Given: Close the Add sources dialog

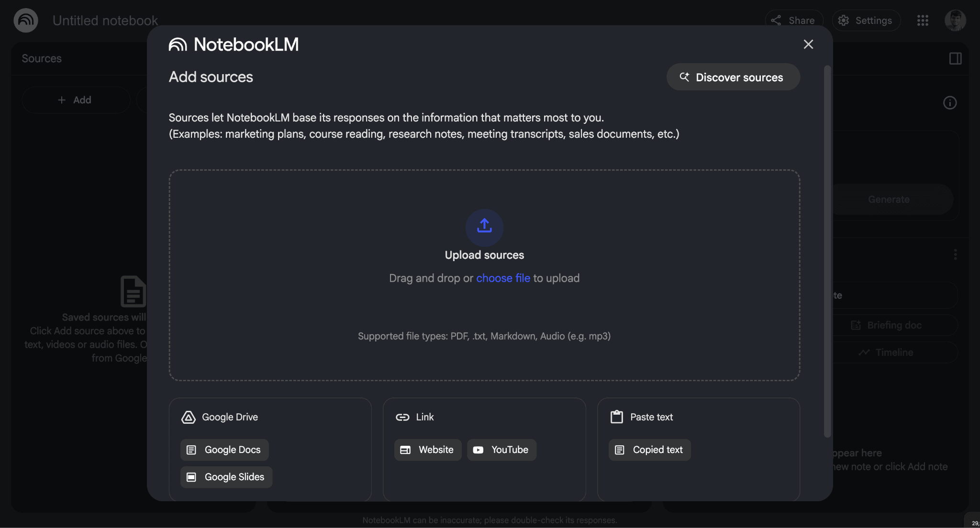Looking at the screenshot, I should 808,44.
